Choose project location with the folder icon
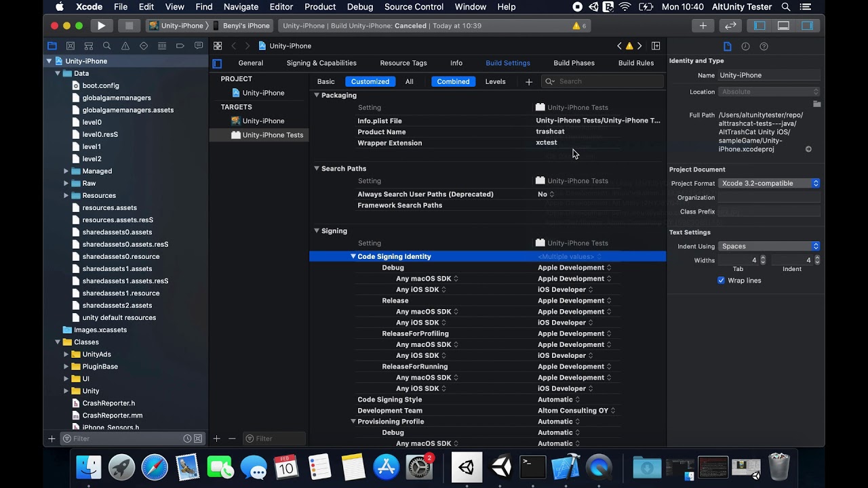This screenshot has width=868, height=488. (x=817, y=104)
